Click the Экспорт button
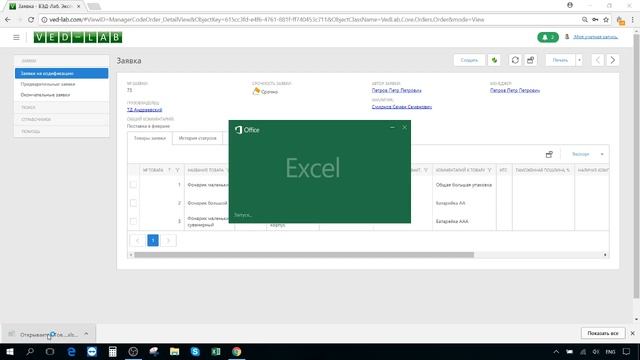 click(580, 154)
